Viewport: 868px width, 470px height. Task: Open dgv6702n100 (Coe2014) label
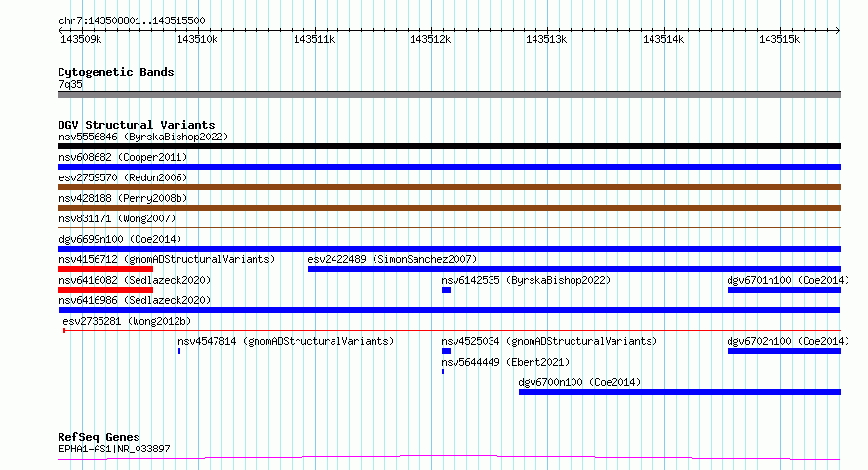[788, 341]
